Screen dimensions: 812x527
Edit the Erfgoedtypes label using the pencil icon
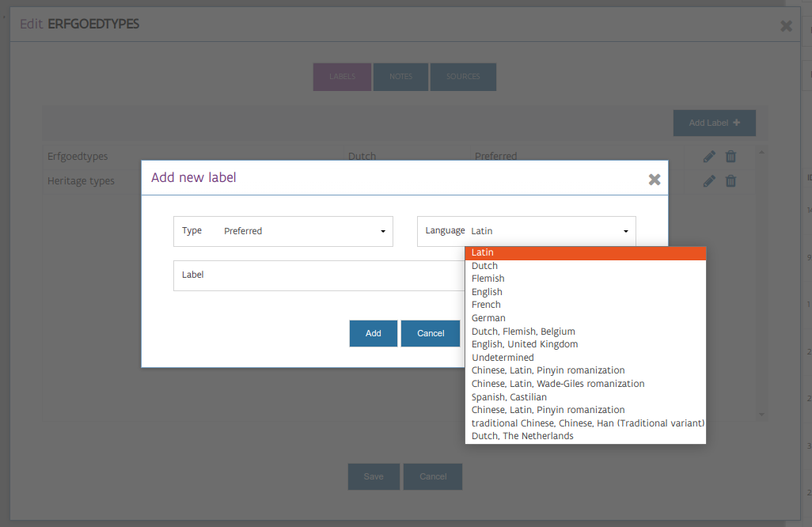[x=709, y=156]
